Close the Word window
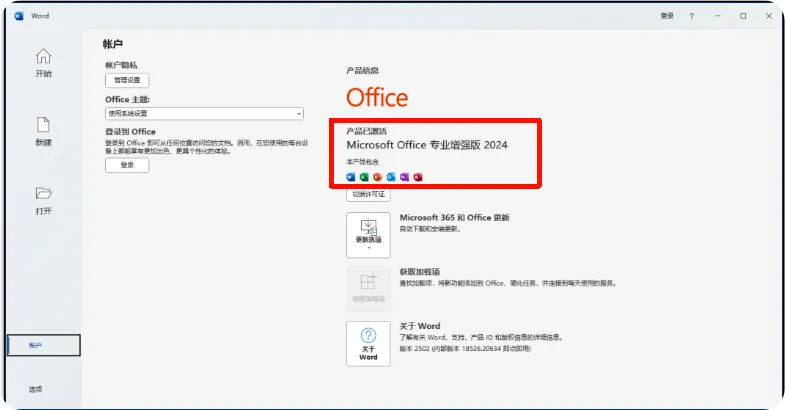 tap(769, 16)
